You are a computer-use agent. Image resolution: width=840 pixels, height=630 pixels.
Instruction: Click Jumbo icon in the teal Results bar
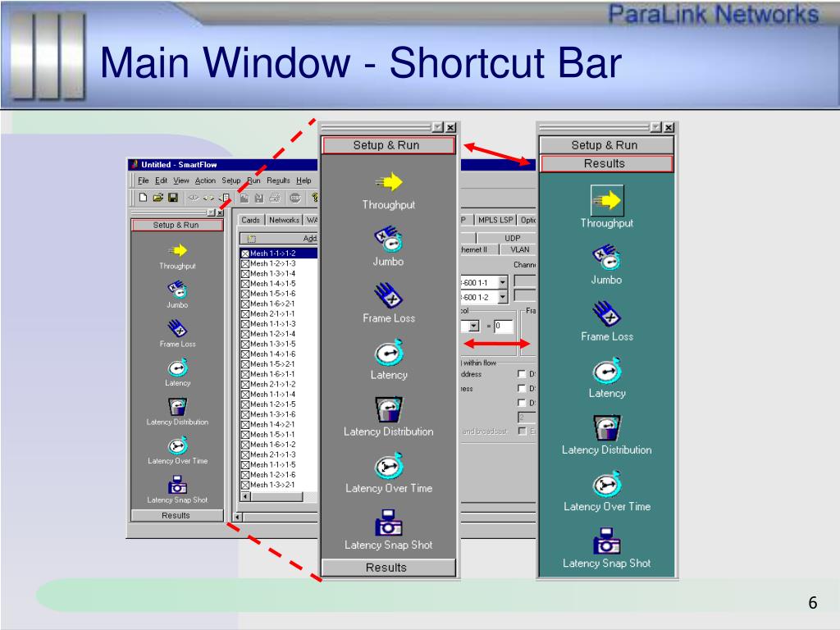(606, 257)
